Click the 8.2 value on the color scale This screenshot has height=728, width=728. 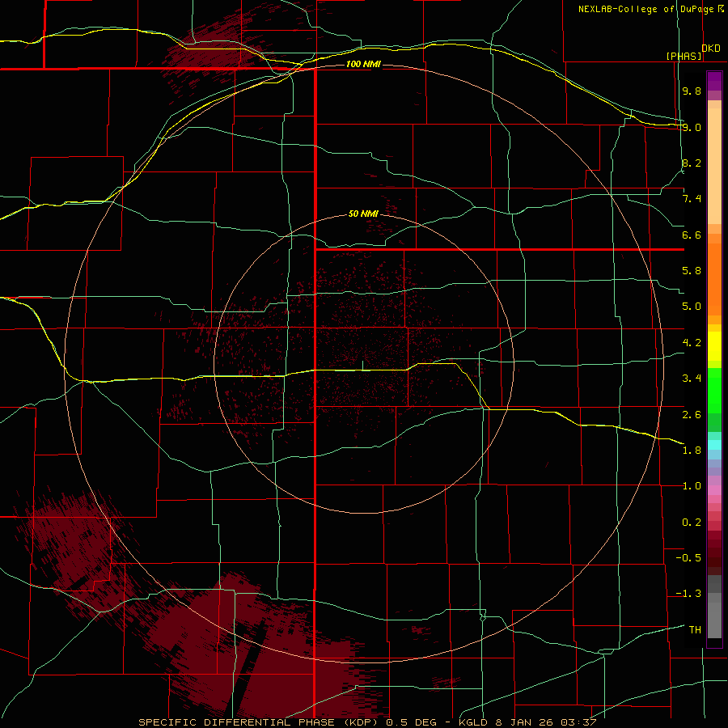692,163
